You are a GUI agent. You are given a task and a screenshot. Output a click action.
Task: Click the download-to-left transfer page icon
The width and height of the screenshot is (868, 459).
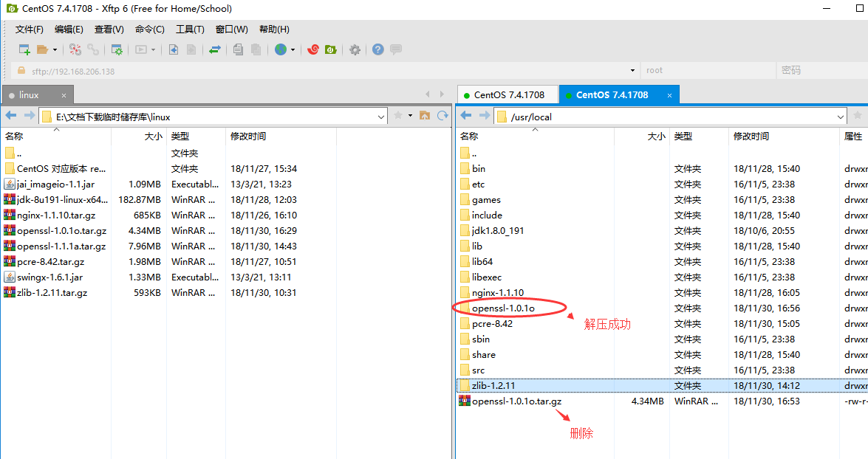pos(174,49)
